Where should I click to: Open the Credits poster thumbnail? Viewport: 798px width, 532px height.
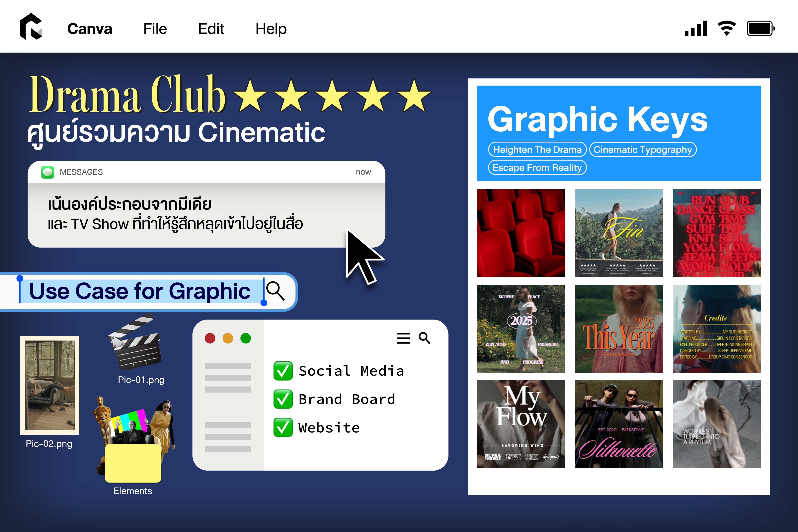[717, 329]
